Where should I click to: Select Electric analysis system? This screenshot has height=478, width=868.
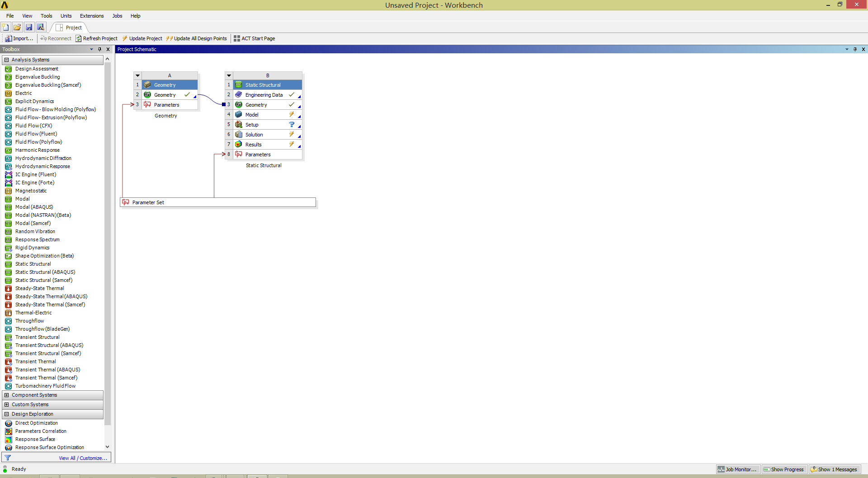(x=24, y=93)
